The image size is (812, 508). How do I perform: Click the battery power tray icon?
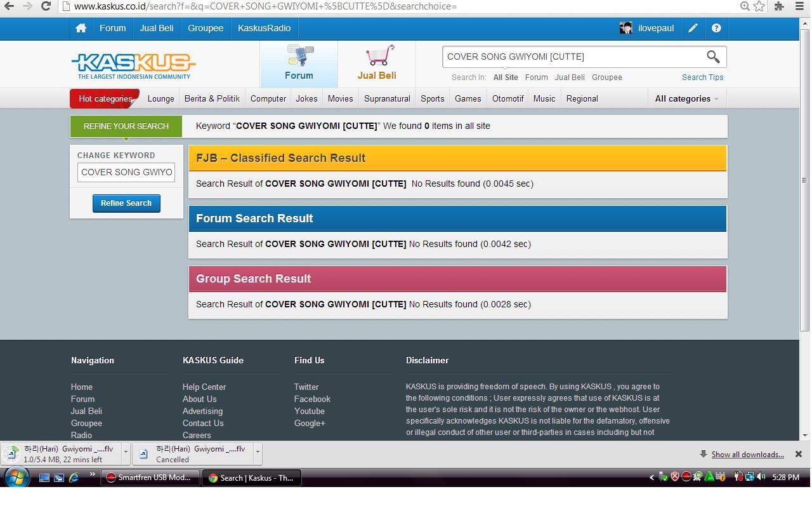[x=738, y=477]
